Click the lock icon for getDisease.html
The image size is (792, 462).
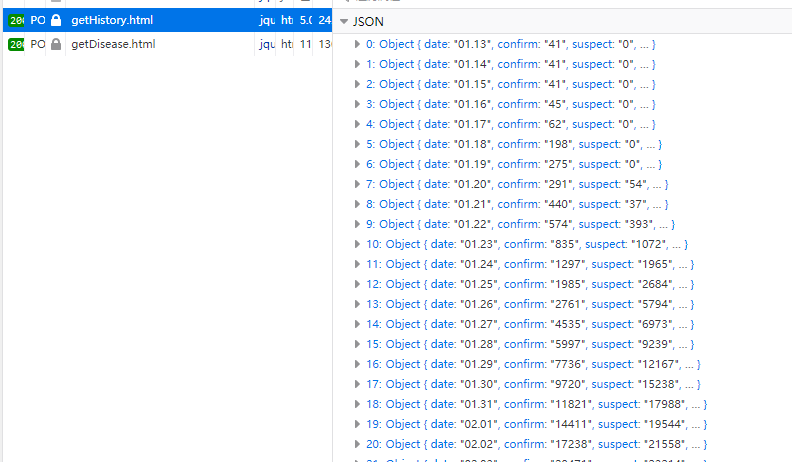point(56,44)
